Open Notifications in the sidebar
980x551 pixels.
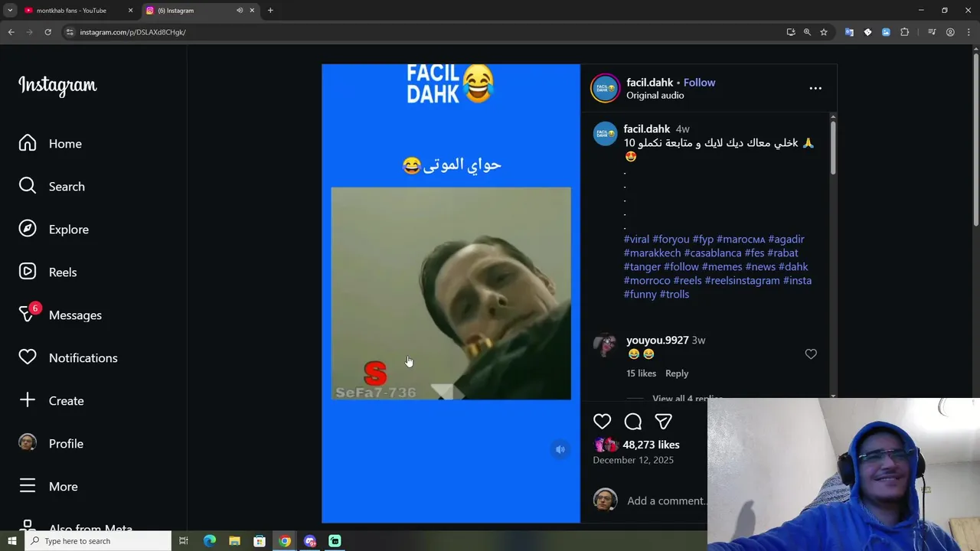(67, 358)
